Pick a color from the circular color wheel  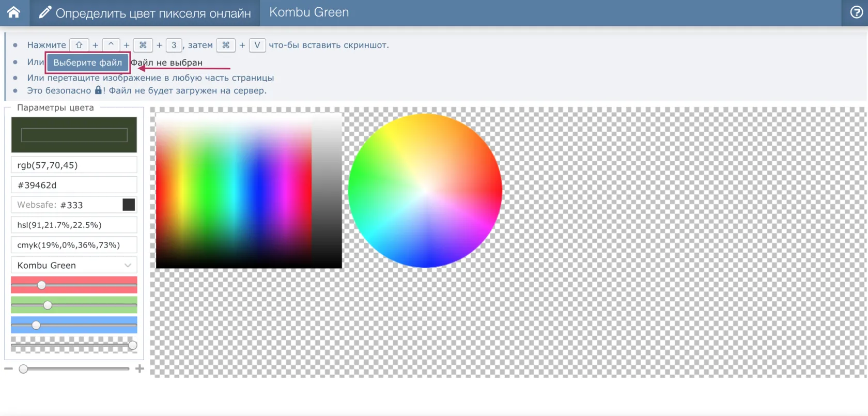[x=425, y=190]
